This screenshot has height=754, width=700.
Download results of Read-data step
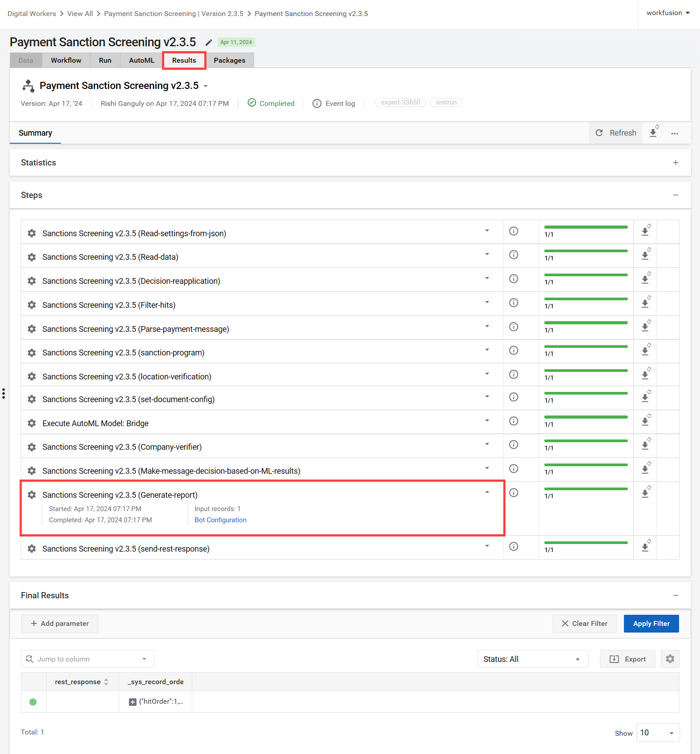[x=646, y=254]
